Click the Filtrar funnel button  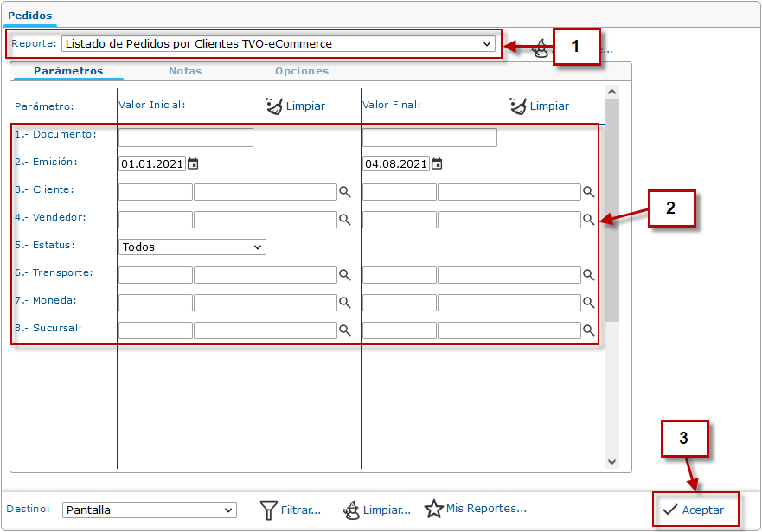291,510
